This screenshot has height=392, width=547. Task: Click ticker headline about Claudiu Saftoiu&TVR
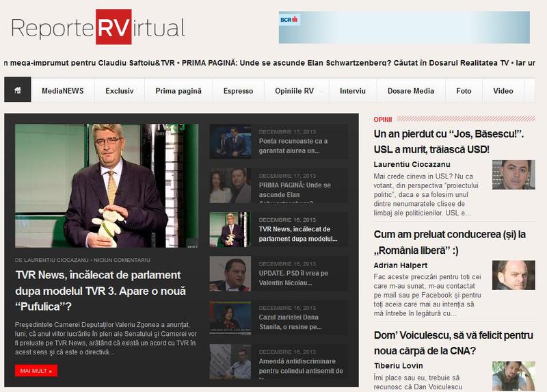[x=90, y=63]
